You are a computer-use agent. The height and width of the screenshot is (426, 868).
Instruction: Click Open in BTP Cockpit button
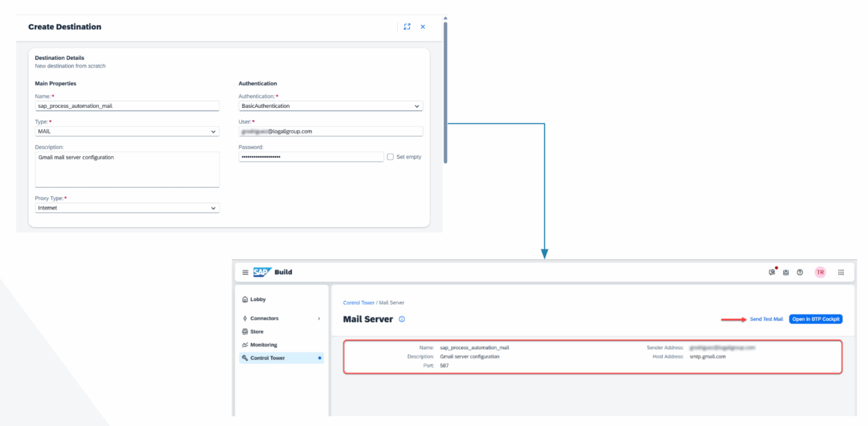tap(815, 319)
